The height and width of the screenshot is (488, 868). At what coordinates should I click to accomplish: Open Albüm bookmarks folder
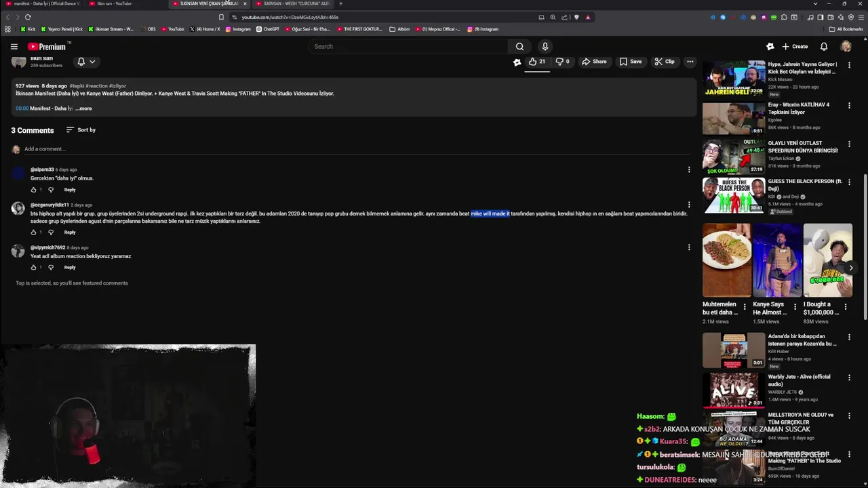point(400,29)
